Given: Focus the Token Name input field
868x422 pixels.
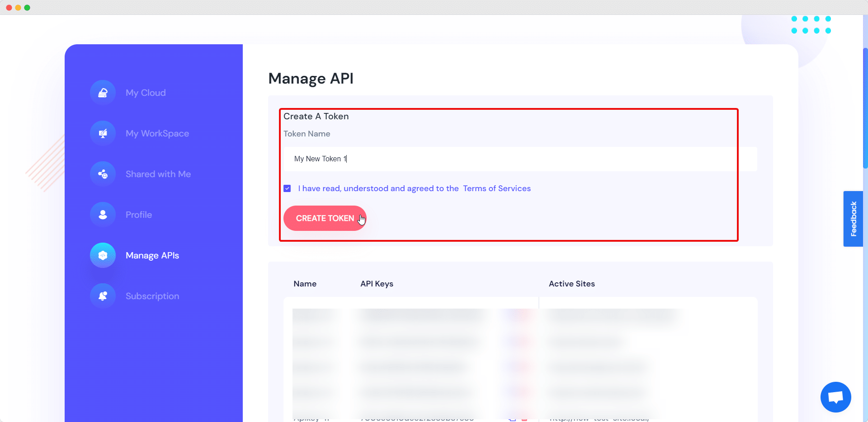Looking at the screenshot, I should 520,159.
